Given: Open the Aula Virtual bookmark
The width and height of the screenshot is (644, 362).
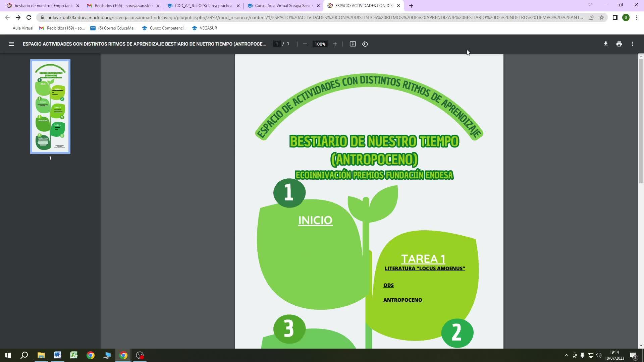Looking at the screenshot, I should point(23,28).
